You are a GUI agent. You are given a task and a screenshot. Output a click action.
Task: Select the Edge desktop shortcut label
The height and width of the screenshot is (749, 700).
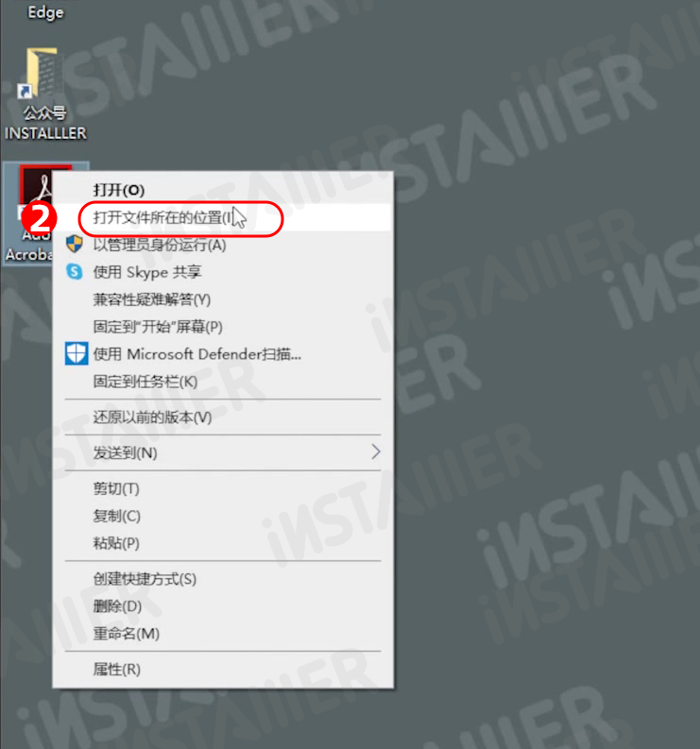45,11
